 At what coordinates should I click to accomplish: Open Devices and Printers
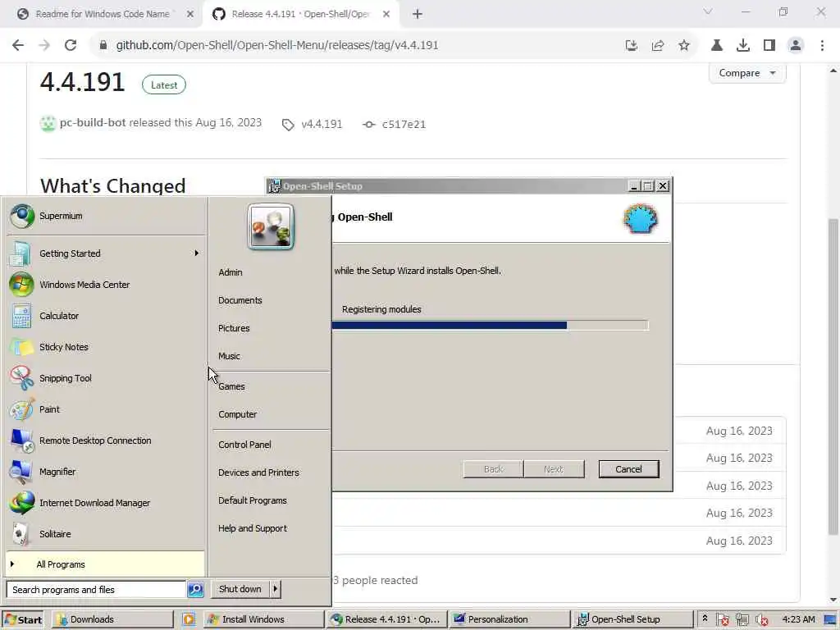coord(258,472)
